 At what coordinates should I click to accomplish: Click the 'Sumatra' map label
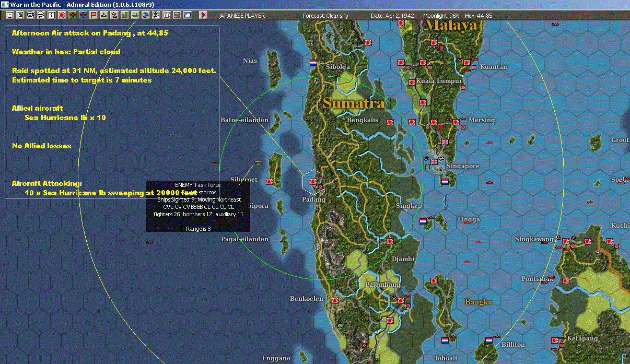pos(354,103)
